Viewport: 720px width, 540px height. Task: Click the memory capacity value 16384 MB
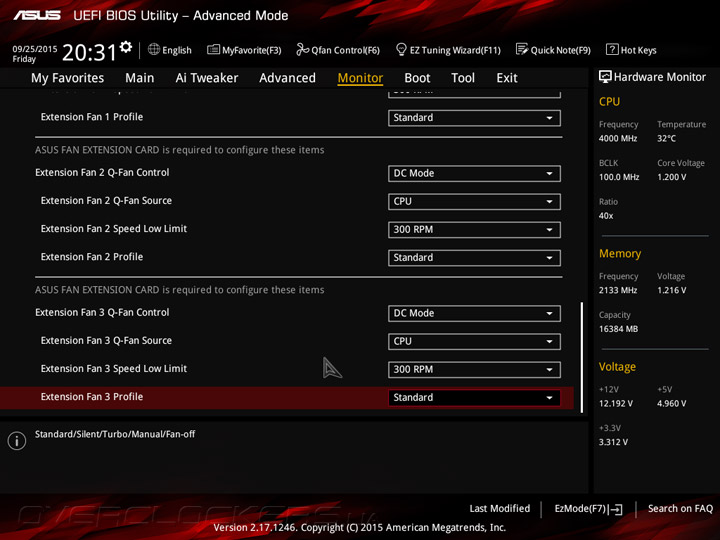tap(619, 329)
